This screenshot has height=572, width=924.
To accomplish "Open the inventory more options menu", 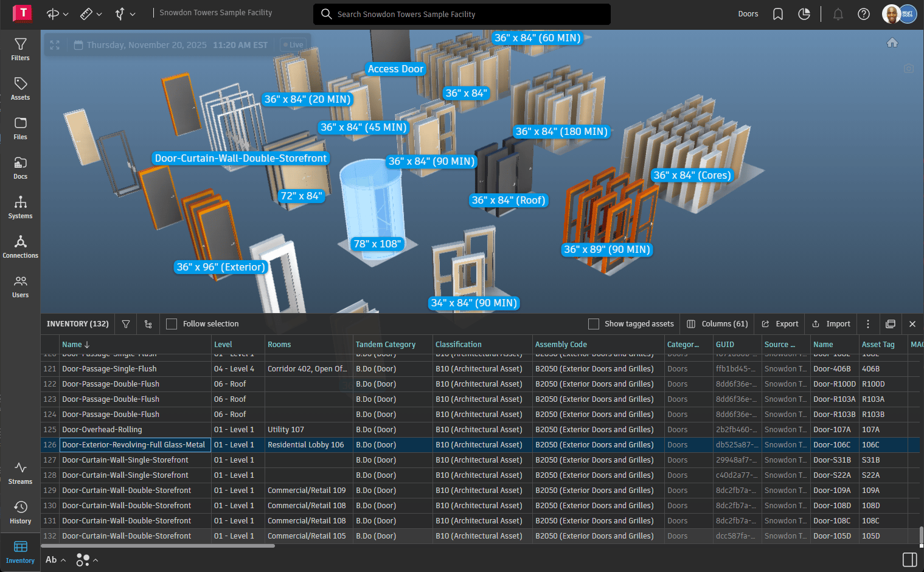I will pos(868,324).
